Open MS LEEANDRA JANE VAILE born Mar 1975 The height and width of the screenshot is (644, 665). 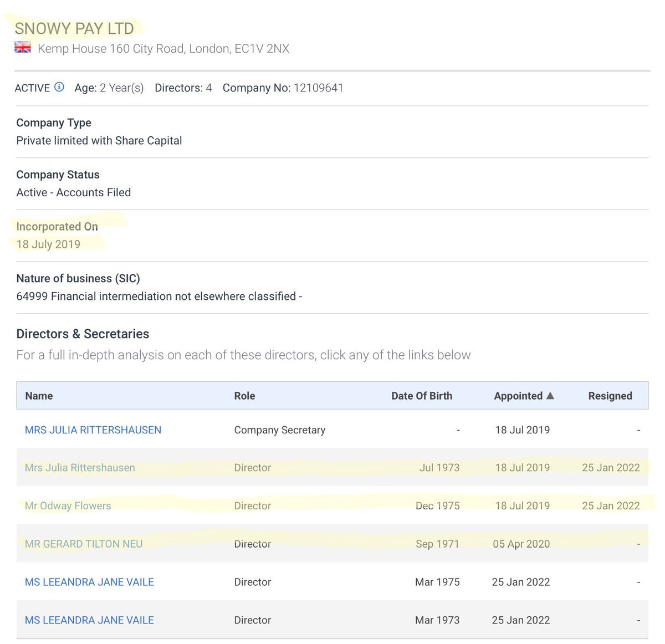pos(89,582)
